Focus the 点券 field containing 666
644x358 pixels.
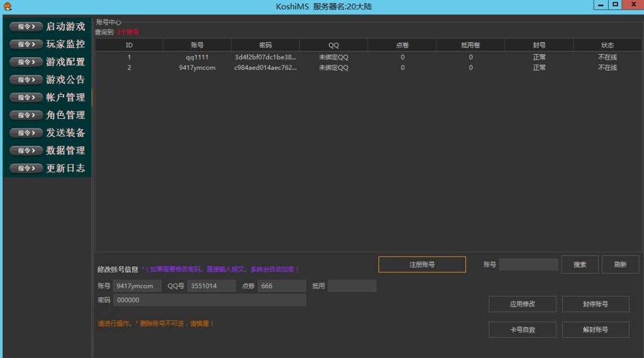(282, 286)
